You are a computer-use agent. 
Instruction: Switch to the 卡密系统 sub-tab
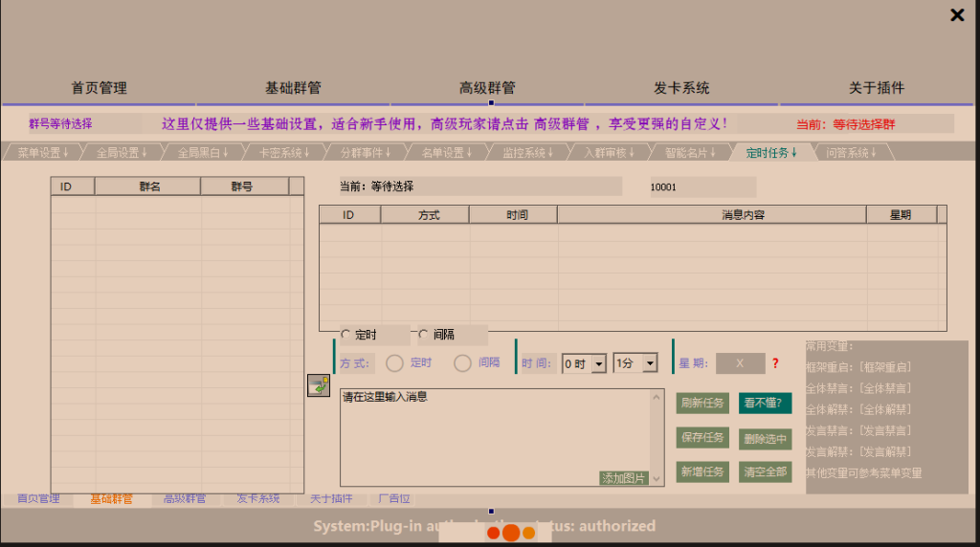(x=284, y=152)
